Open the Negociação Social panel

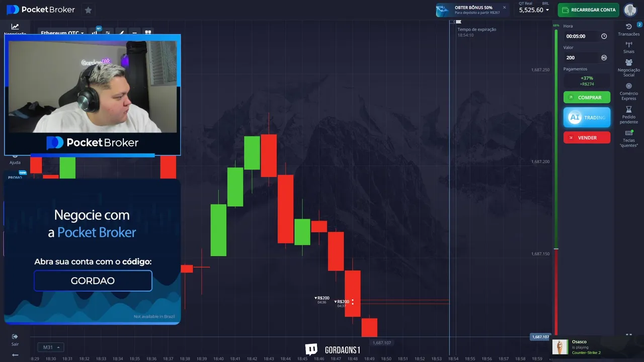tap(629, 68)
